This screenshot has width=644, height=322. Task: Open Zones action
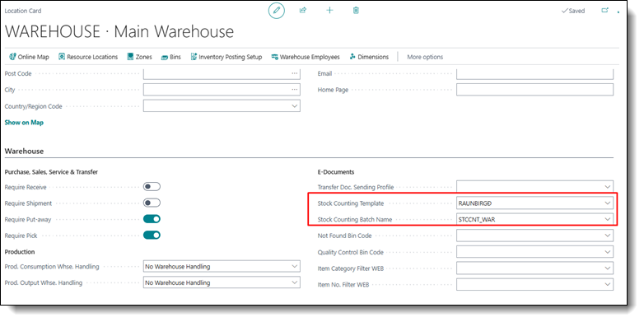140,57
